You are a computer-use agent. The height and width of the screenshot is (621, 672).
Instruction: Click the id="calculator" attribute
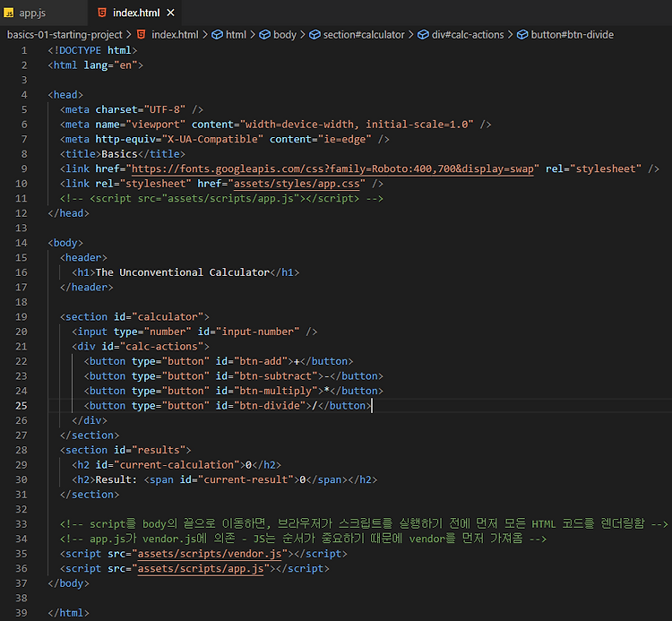(159, 317)
